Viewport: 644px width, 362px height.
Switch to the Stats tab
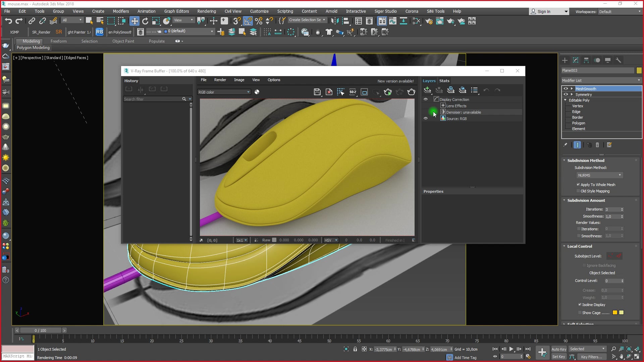tap(444, 81)
